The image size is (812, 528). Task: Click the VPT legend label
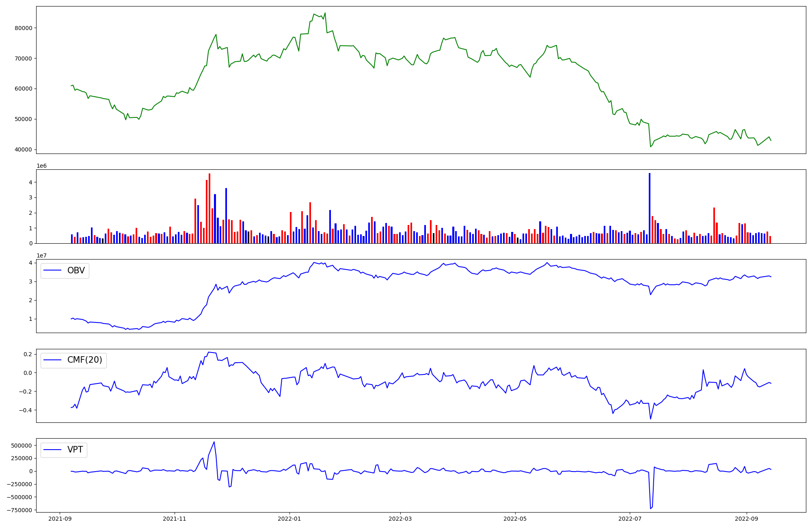tap(75, 450)
